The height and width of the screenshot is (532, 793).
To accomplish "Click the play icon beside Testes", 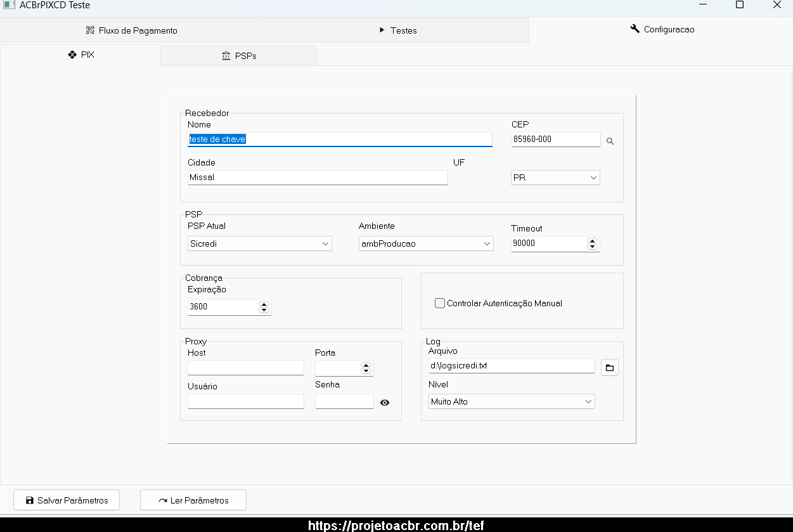I will click(x=382, y=30).
